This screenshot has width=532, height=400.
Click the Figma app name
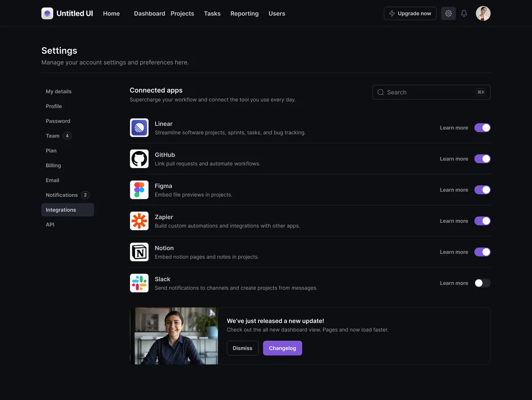click(163, 186)
